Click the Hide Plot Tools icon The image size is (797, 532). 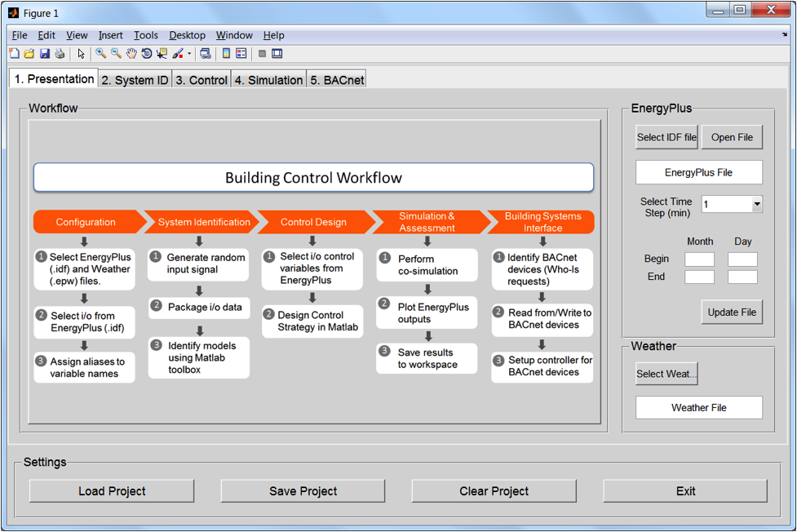[263, 53]
